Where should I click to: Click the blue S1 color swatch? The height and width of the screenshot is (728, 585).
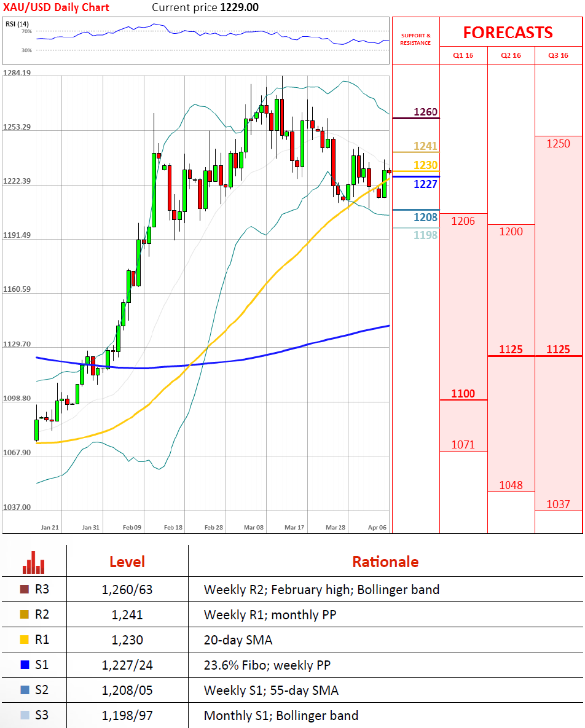pyautogui.click(x=24, y=665)
